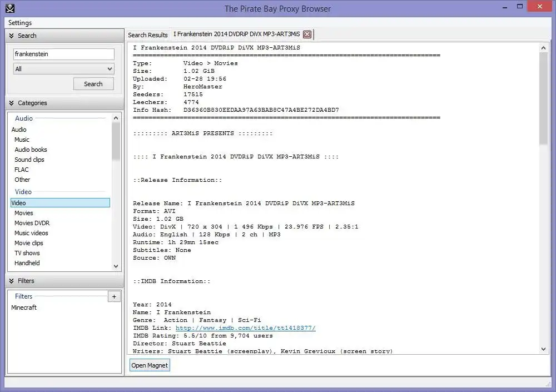Collapse the Filters panel chevron

point(11,281)
